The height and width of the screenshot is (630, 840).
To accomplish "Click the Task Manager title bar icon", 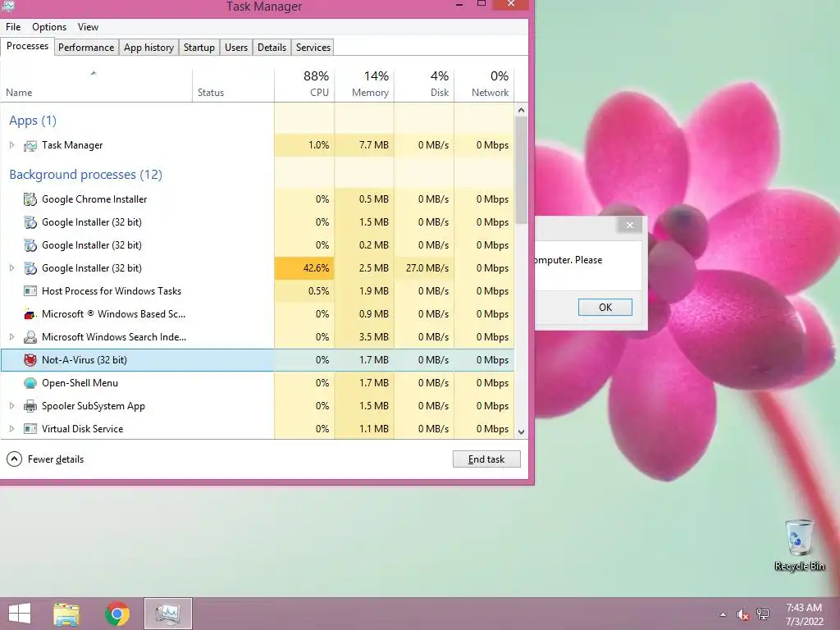I will coord(8,6).
